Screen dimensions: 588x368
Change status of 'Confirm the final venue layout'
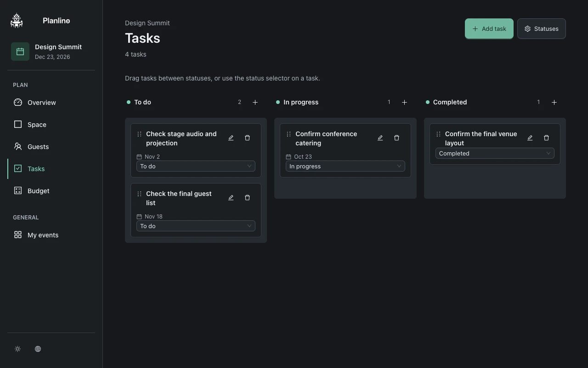[495, 153]
